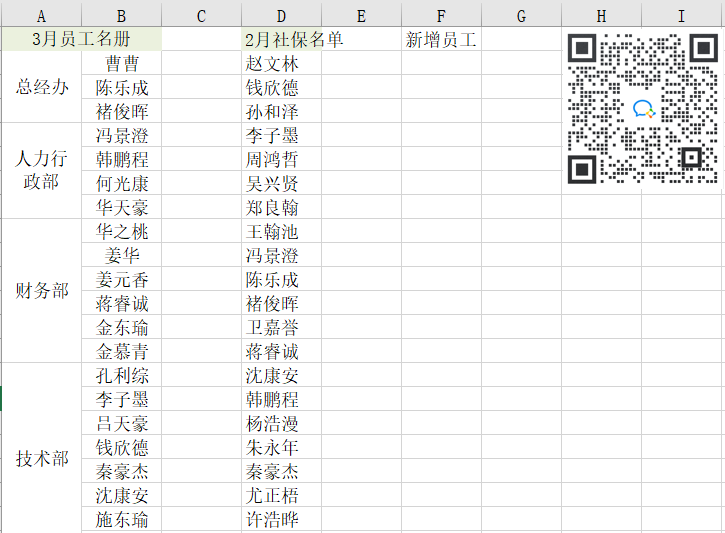725x533 pixels.
Task: Click the column G header
Action: [521, 16]
